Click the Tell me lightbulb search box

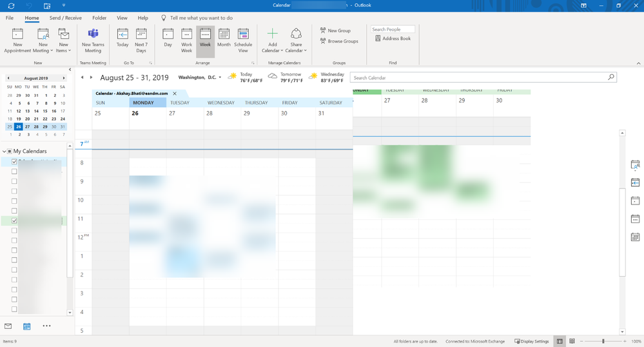pos(197,18)
